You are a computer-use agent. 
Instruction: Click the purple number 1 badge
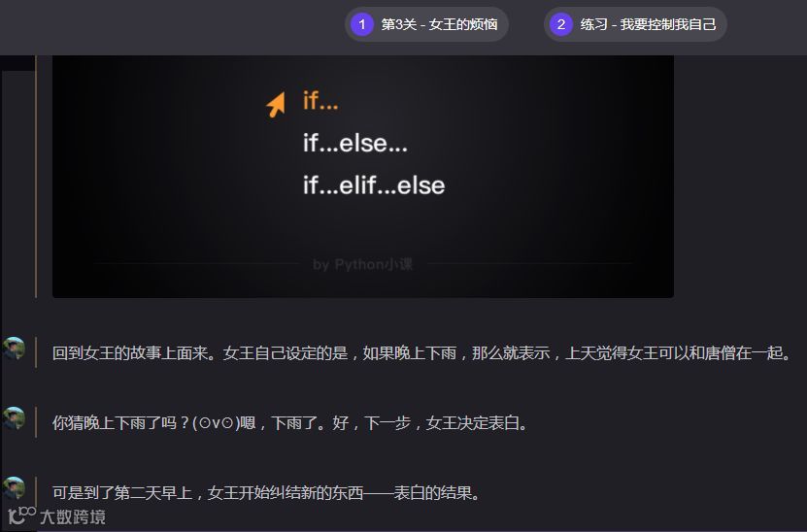click(x=362, y=24)
